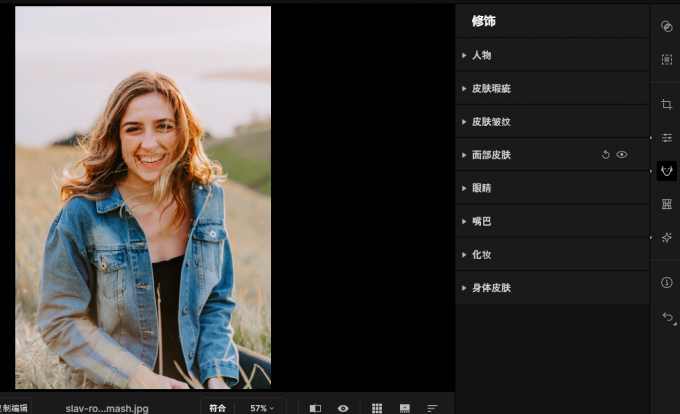
Task: Click the filmstrip image icon in bottom bar
Action: 405,408
